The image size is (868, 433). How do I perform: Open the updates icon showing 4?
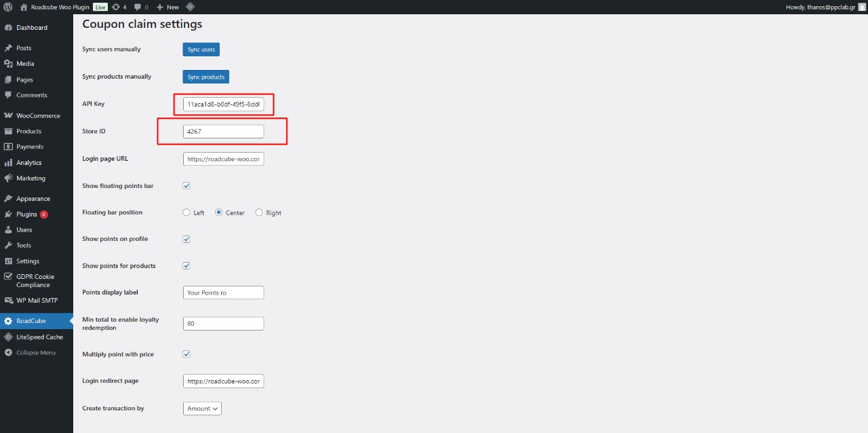point(116,7)
